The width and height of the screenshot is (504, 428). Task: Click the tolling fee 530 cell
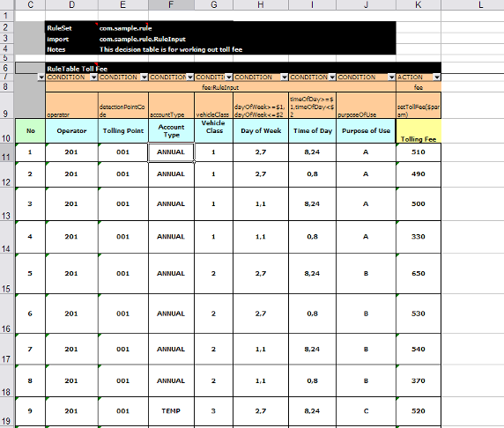click(x=419, y=314)
